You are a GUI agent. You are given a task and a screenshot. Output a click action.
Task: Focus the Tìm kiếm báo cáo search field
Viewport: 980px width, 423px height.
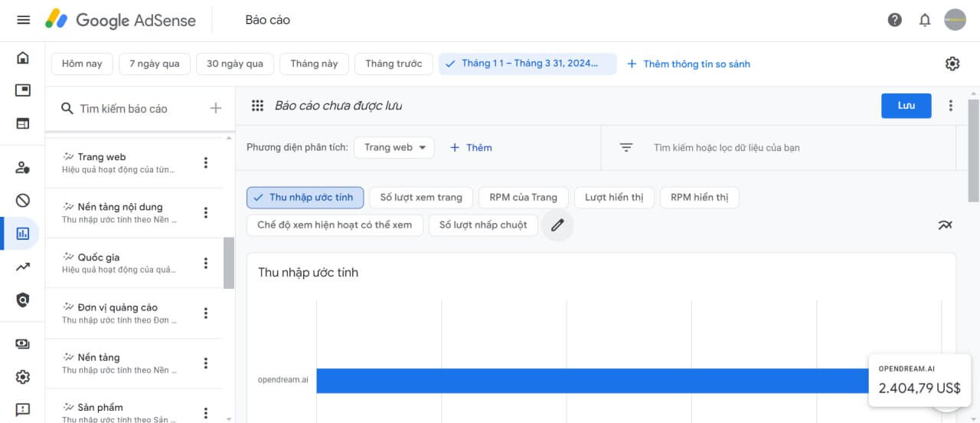[123, 109]
